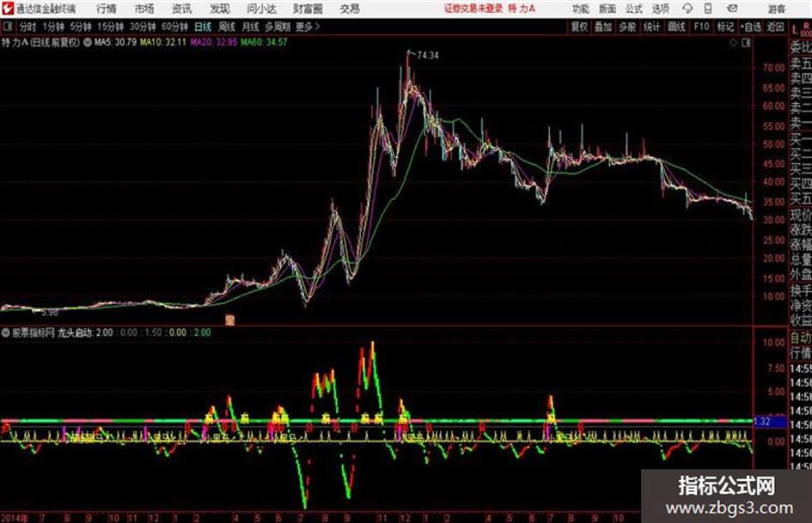The width and height of the screenshot is (812, 523).
Task: Open the 选项 menu
Action: pos(660,9)
